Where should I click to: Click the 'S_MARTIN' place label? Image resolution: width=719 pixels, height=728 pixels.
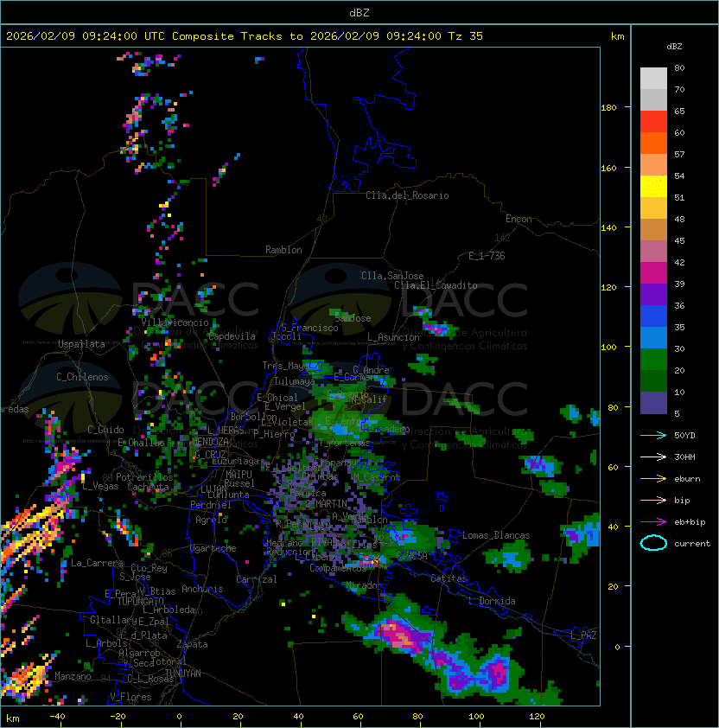pos(327,503)
